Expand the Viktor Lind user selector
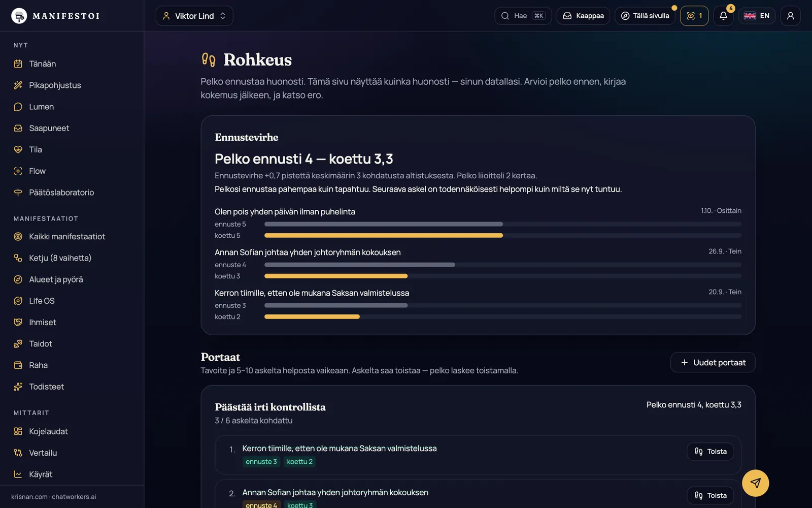The height and width of the screenshot is (508, 812). click(194, 16)
